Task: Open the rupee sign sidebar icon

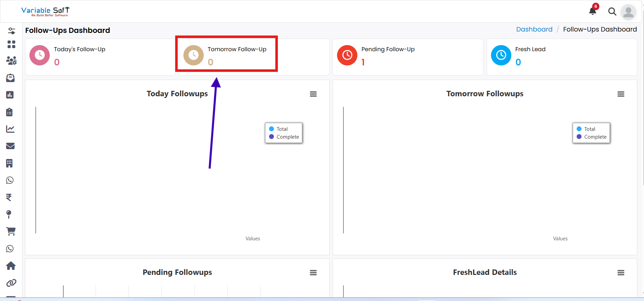Action: [9, 197]
